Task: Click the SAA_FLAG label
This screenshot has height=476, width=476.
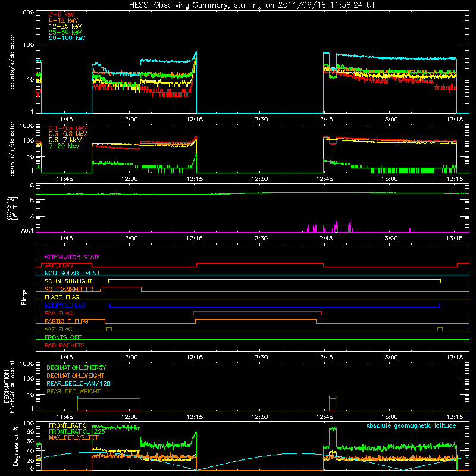Action: [58, 313]
